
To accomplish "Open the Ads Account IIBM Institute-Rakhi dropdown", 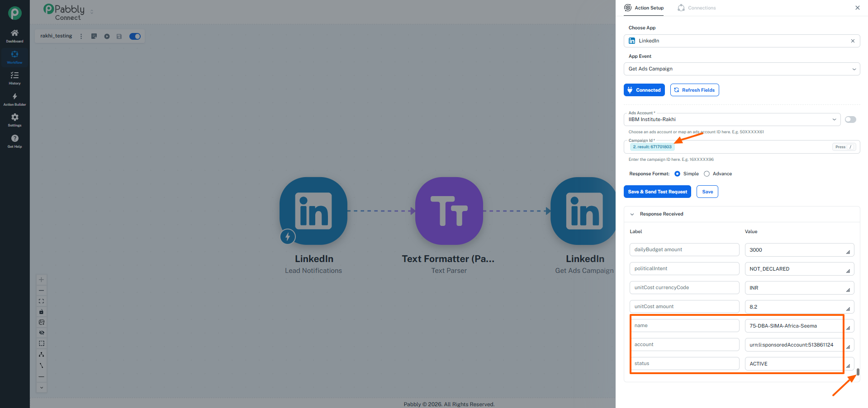I will [732, 119].
